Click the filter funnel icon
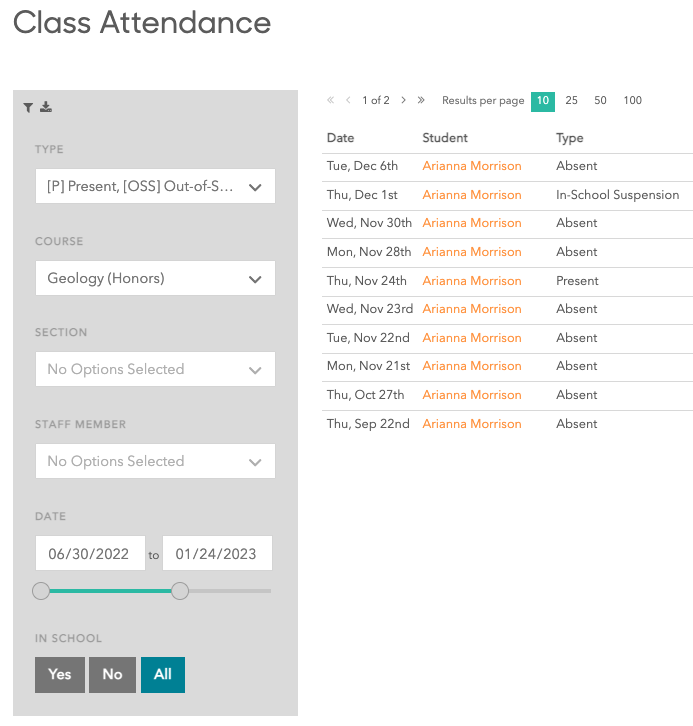 [29, 108]
